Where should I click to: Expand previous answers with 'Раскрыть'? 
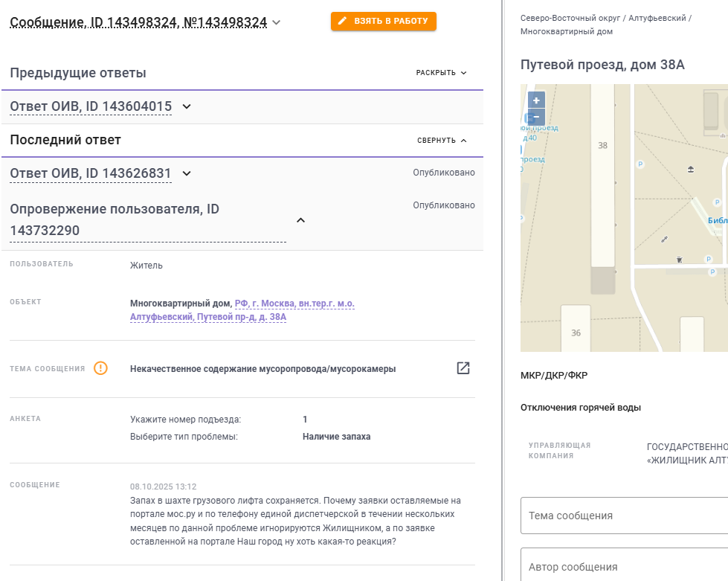(x=442, y=73)
